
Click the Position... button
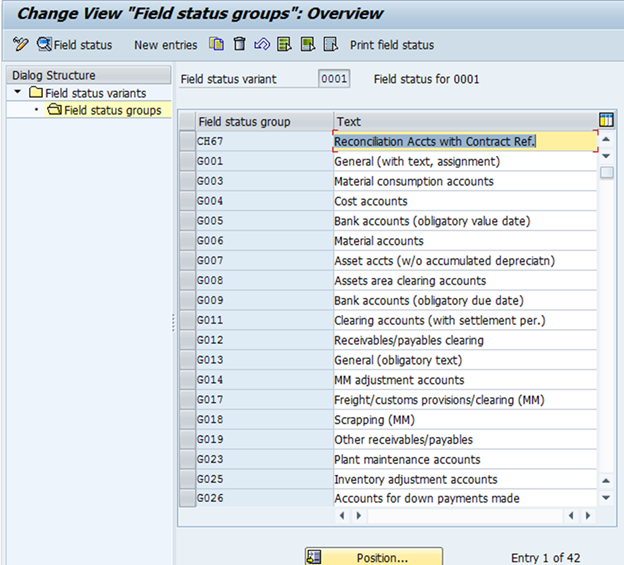(374, 557)
